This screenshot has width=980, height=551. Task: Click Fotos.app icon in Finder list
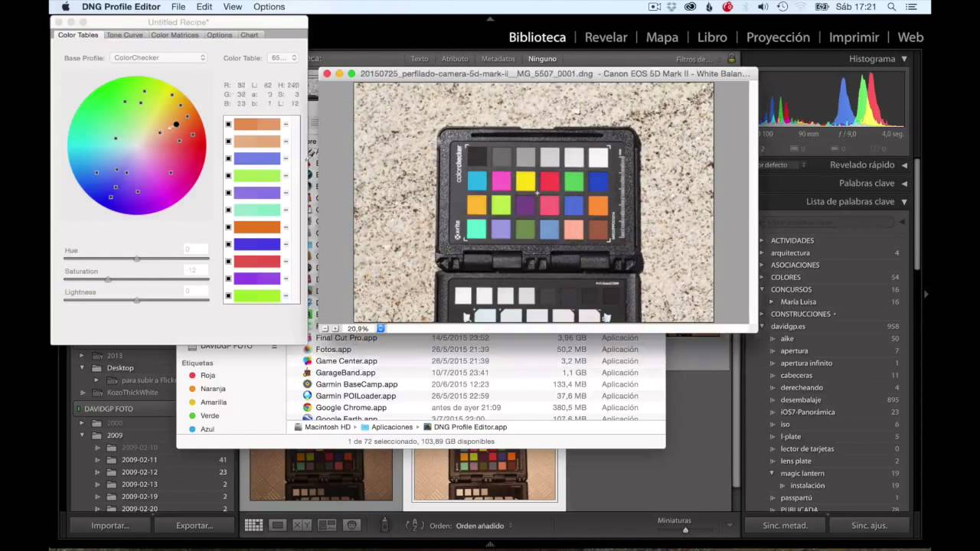pos(307,350)
